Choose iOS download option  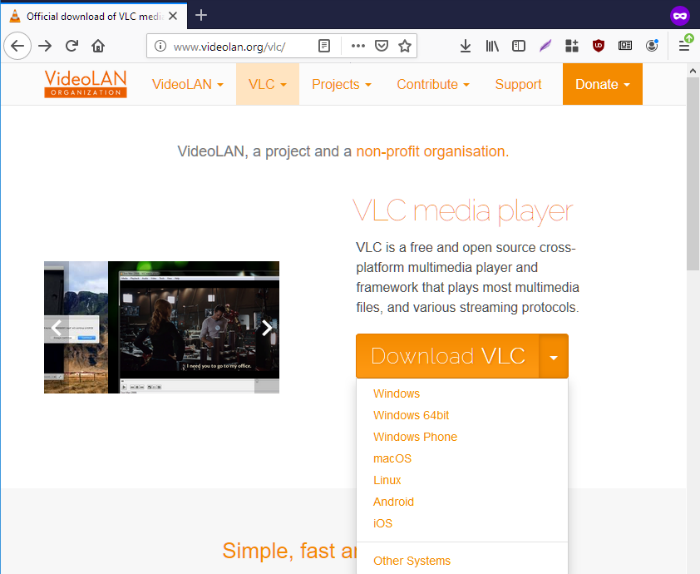click(x=383, y=523)
